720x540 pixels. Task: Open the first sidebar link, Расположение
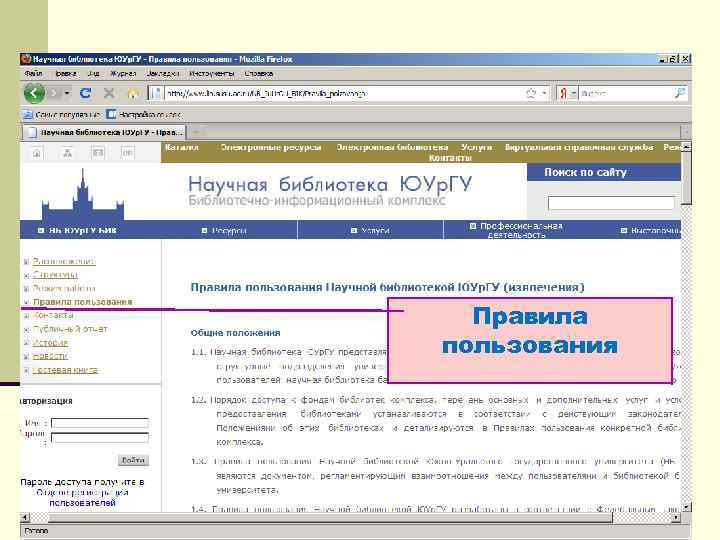click(64, 261)
